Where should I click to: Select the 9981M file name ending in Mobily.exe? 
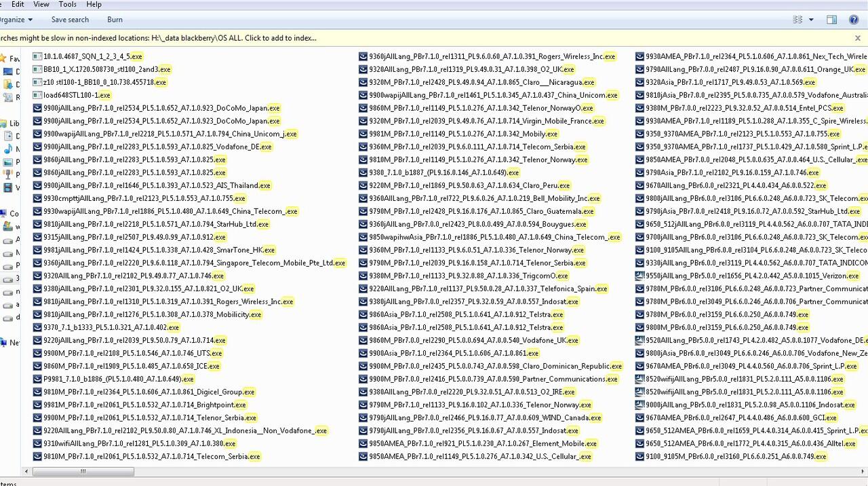[464, 134]
